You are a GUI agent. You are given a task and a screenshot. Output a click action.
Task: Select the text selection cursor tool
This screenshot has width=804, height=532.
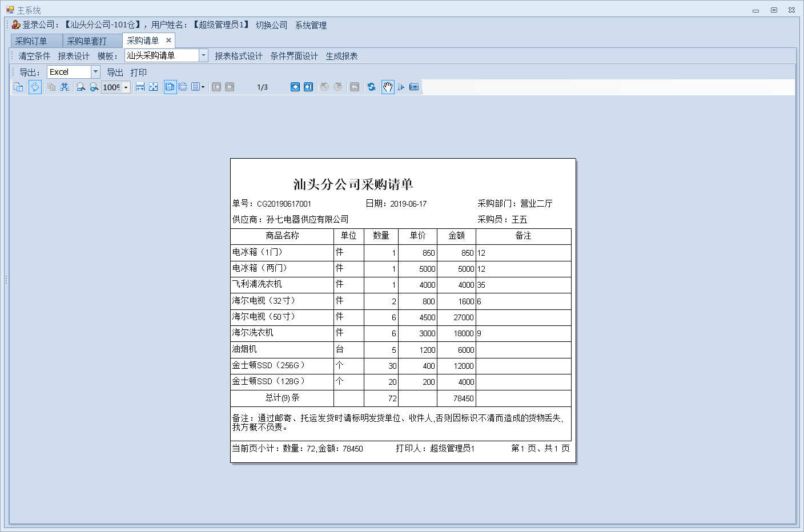tap(401, 87)
